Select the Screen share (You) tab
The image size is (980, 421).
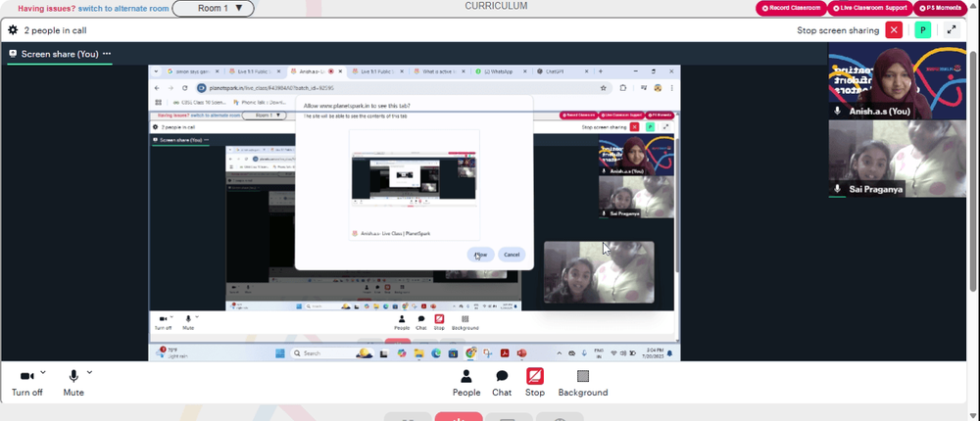coord(60,55)
